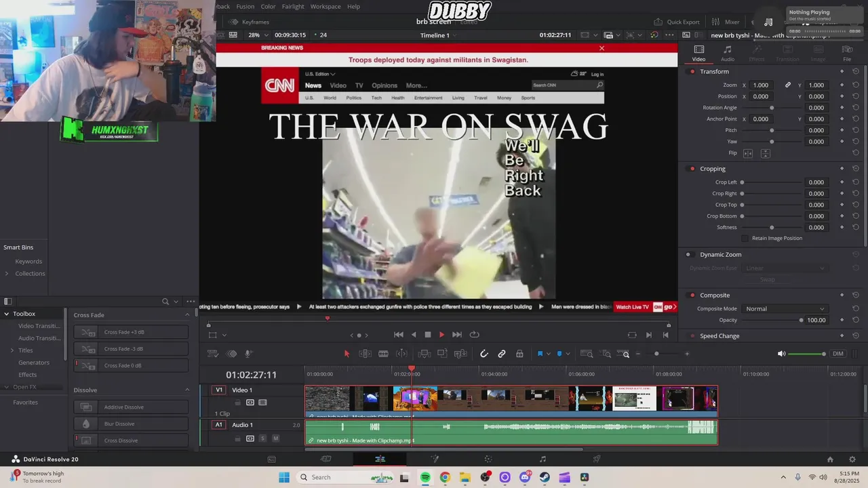868x488 pixels.
Task: Switch to the Fusion page icon
Action: [435, 460]
